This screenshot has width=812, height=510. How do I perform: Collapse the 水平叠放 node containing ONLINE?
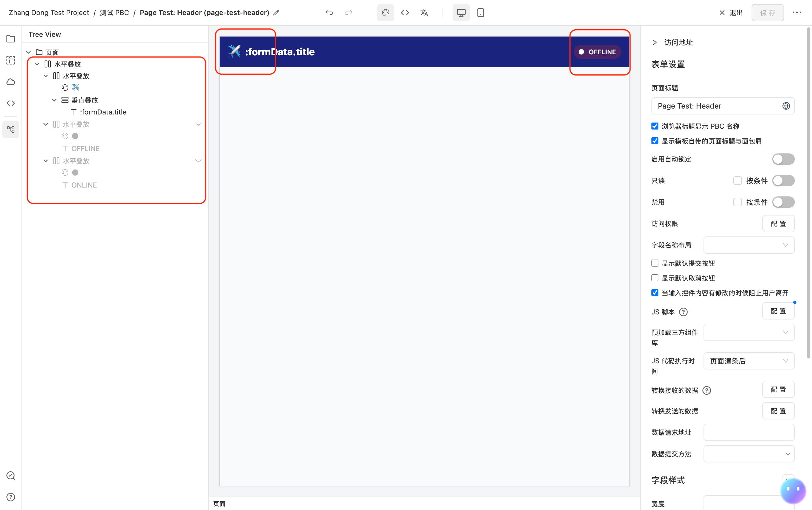click(x=45, y=161)
